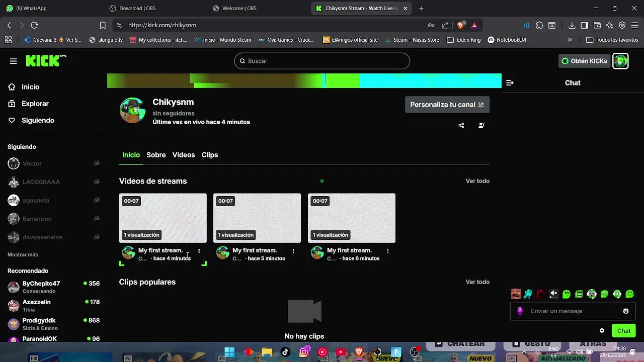Open the Brave Leo AI sparkle icon
Image resolution: width=644 pixels, height=362 pixels.
click(610, 25)
